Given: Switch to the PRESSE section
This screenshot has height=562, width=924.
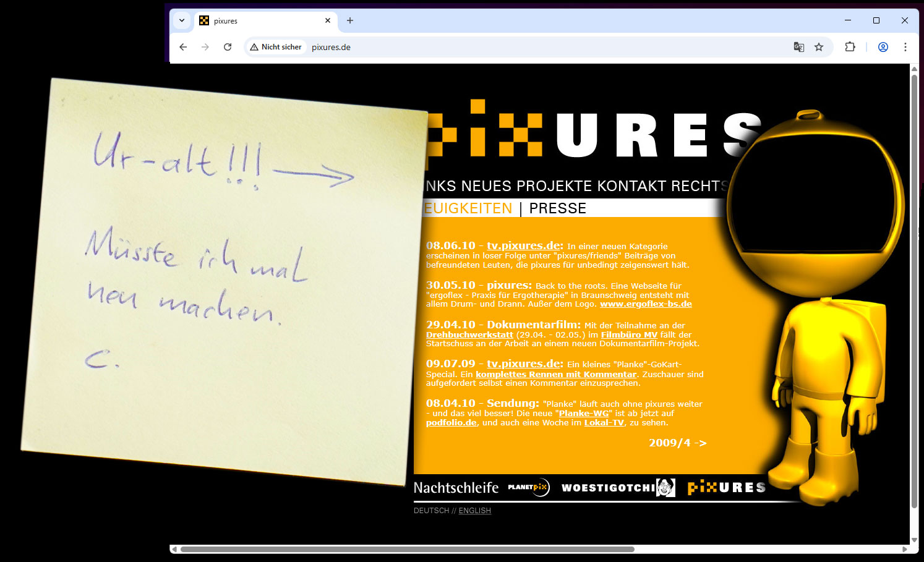Looking at the screenshot, I should [557, 208].
